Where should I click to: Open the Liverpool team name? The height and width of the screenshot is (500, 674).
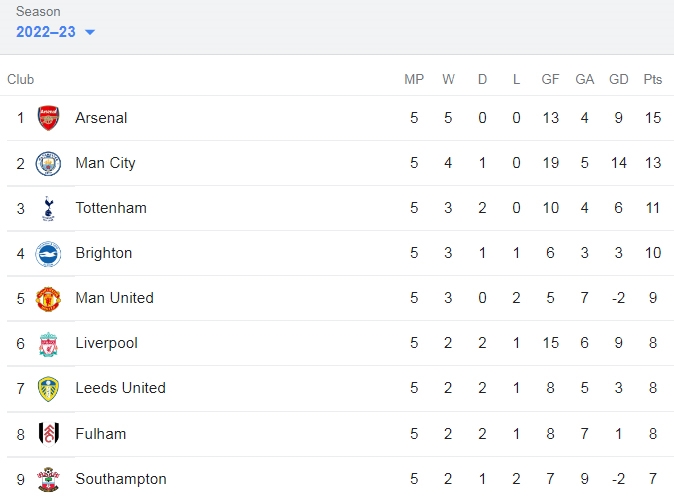tap(107, 343)
